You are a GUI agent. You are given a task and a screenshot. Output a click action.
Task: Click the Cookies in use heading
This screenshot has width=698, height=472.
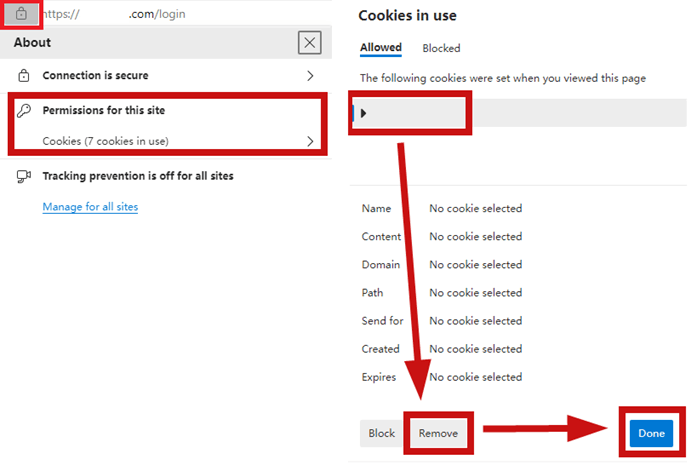tap(407, 16)
